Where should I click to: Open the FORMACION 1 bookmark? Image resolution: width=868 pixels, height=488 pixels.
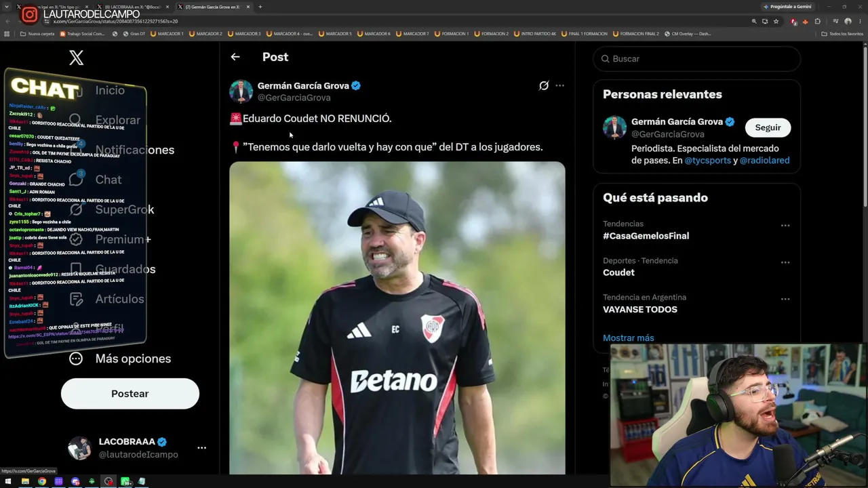[x=452, y=34]
